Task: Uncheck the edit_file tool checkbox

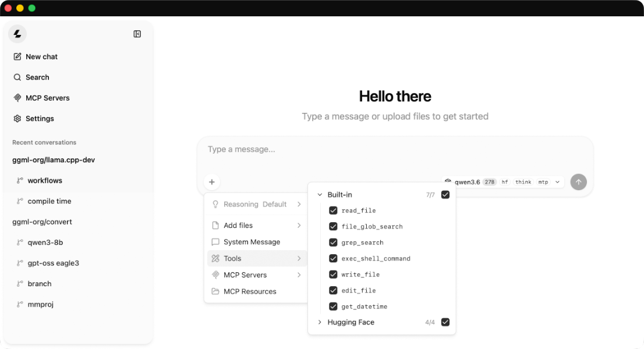Action: [333, 290]
